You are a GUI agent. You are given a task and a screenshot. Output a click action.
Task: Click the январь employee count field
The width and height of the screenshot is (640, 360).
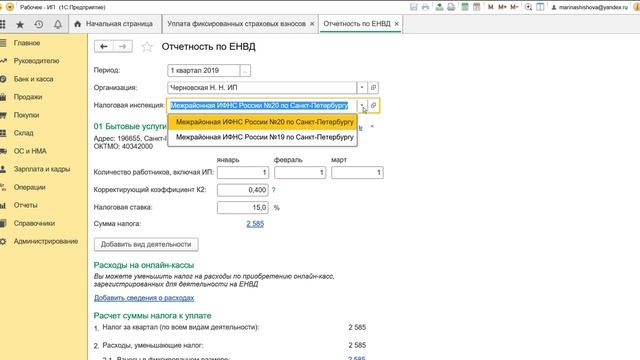click(x=243, y=173)
